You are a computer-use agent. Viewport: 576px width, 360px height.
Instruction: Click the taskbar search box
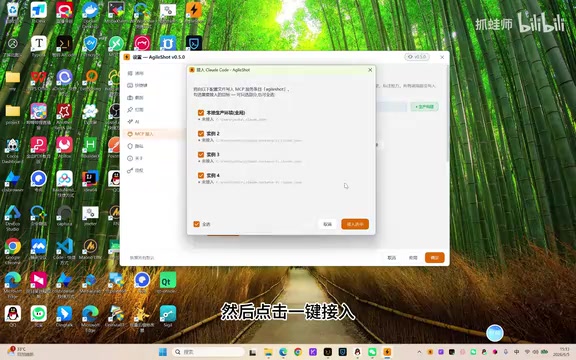click(x=208, y=352)
